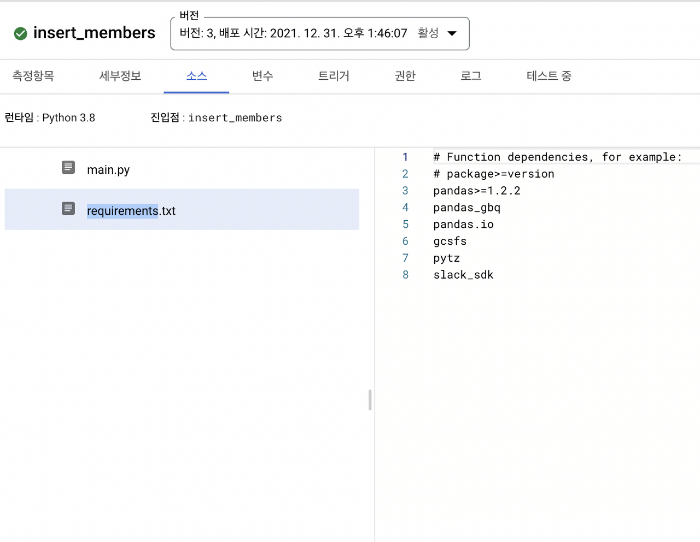Switch to the 권한 tab
Screen dimensions: 700x542
[x=405, y=76]
